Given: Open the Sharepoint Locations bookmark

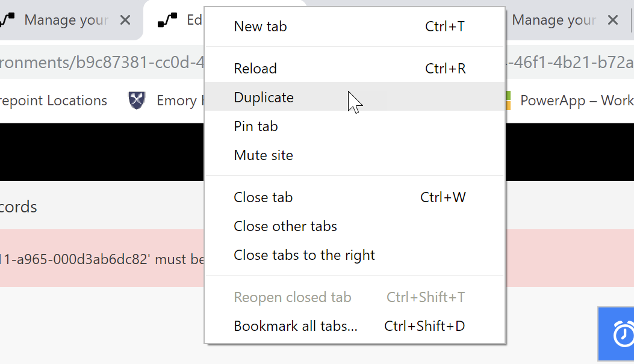Looking at the screenshot, I should pyautogui.click(x=54, y=100).
